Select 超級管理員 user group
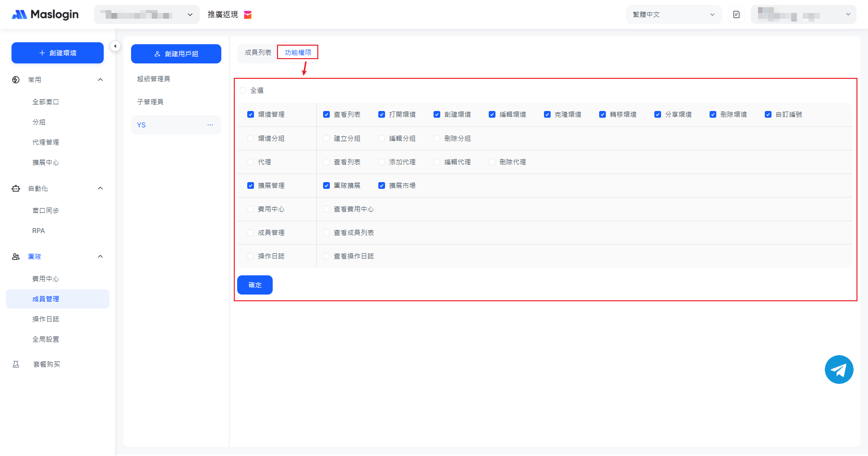The image size is (868, 456). 154,79
